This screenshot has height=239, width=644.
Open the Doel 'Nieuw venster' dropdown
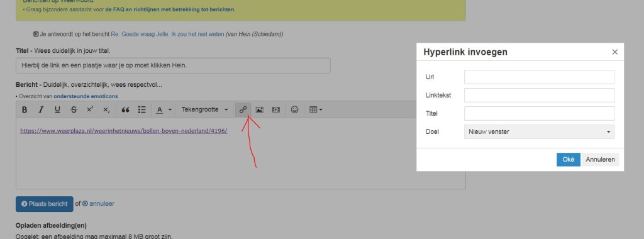[x=539, y=132]
